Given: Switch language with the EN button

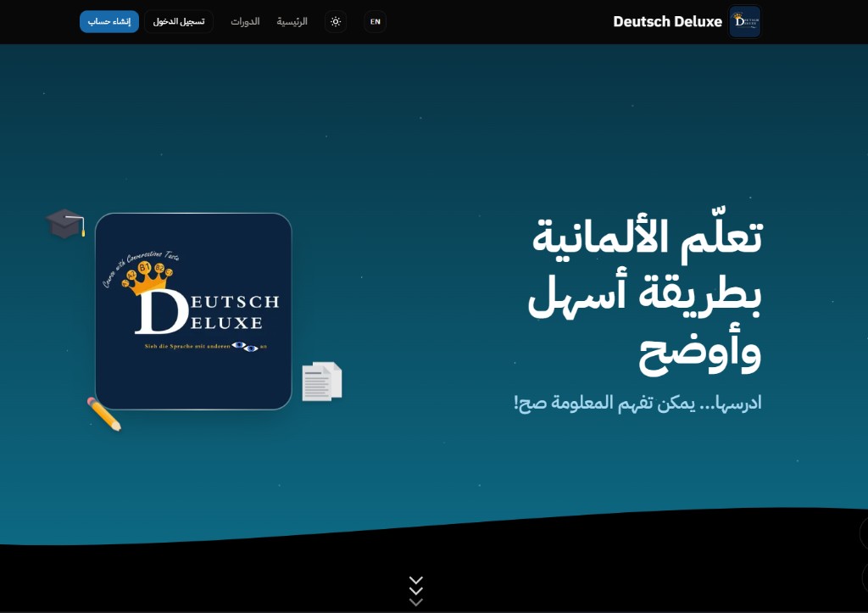Looking at the screenshot, I should tap(376, 21).
